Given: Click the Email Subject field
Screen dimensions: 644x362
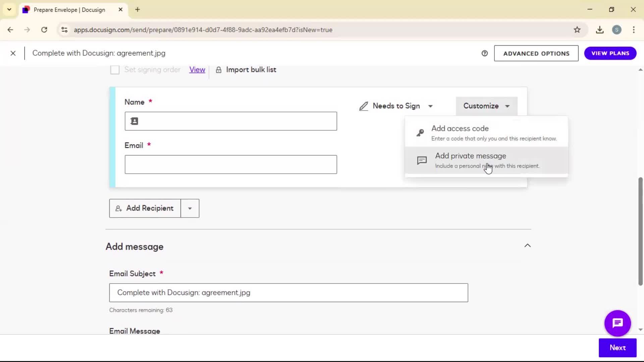Looking at the screenshot, I should point(288,293).
